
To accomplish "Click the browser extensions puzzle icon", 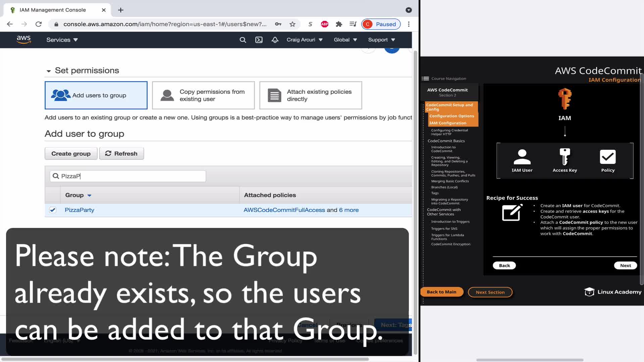I will [339, 24].
